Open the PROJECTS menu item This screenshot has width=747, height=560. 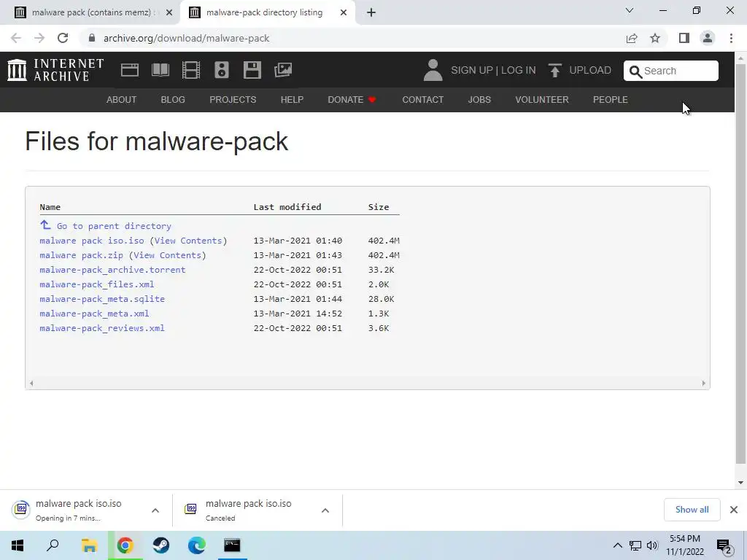click(x=233, y=99)
